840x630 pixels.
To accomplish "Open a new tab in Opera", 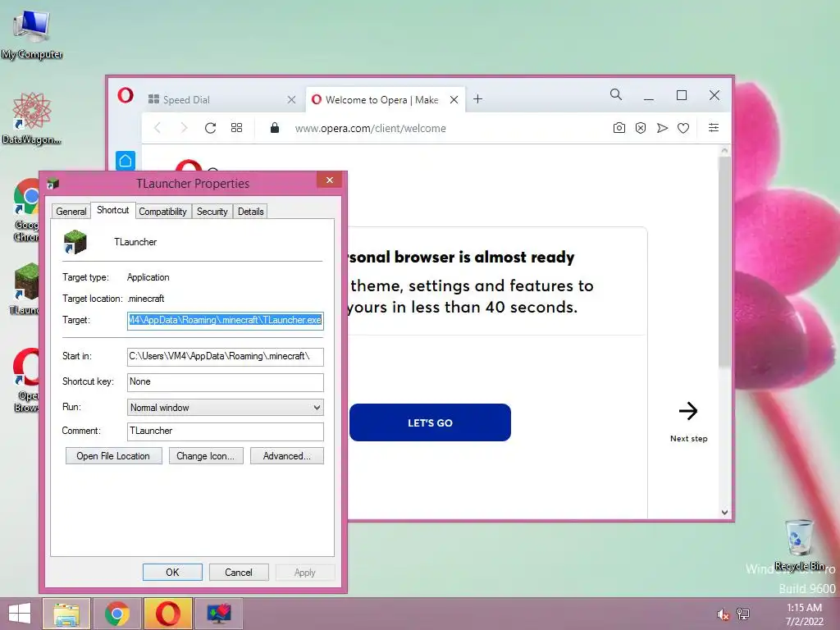I will pos(478,99).
